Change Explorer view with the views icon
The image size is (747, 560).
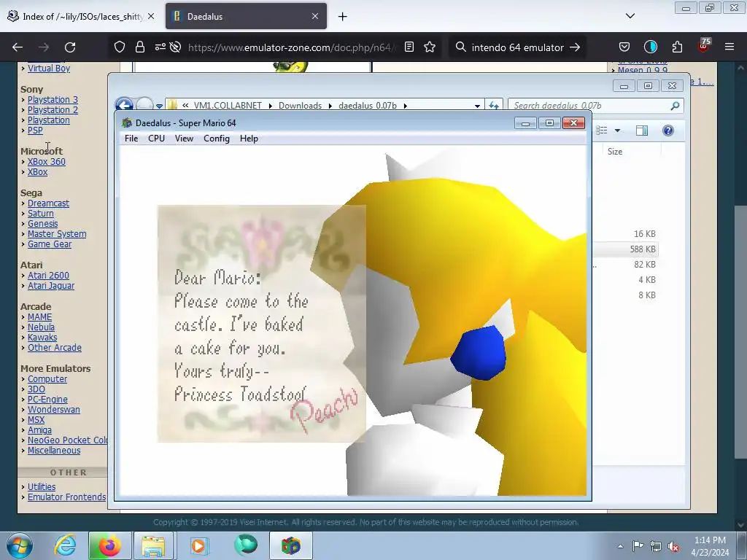coord(602,131)
